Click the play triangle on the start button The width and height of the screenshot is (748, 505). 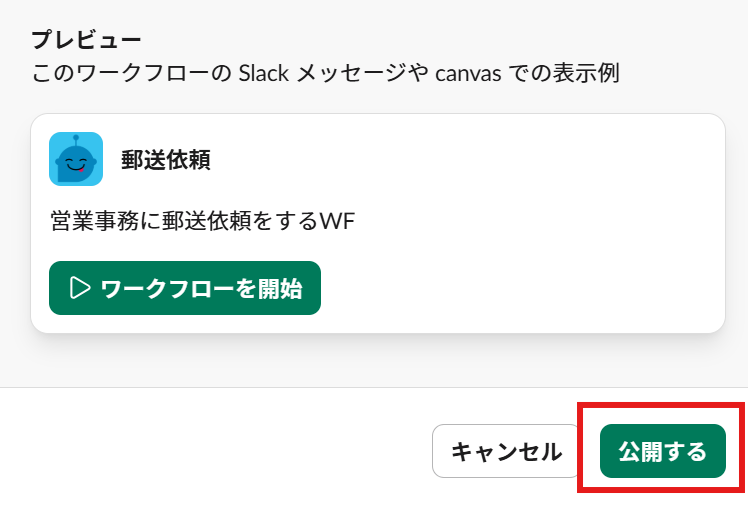pos(80,288)
